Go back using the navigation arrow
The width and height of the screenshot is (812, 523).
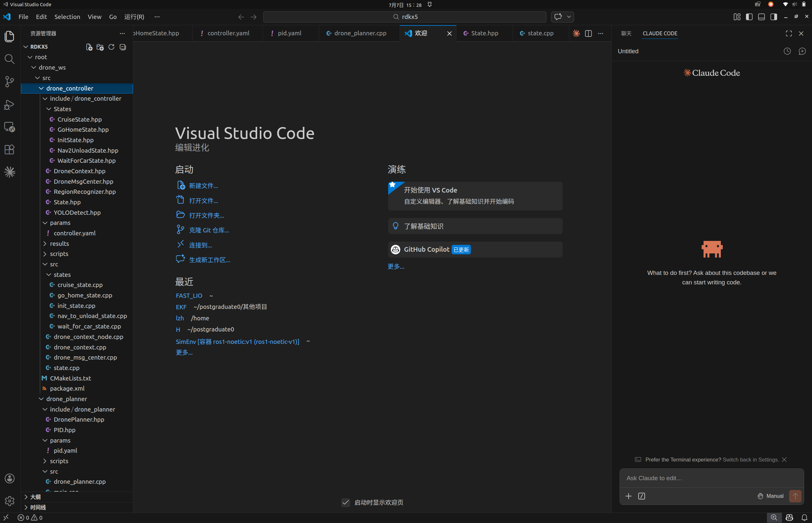(x=241, y=17)
